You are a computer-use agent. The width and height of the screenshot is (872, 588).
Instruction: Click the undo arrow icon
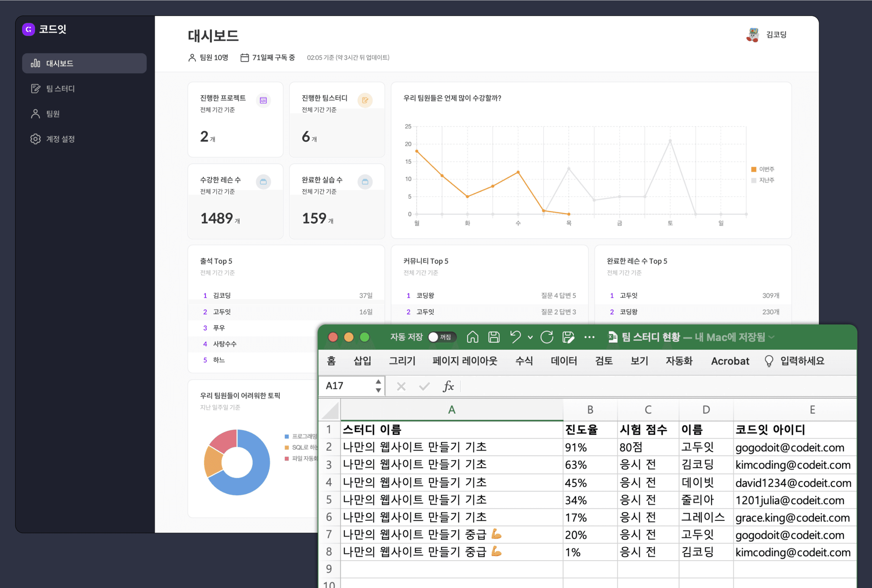tap(516, 337)
